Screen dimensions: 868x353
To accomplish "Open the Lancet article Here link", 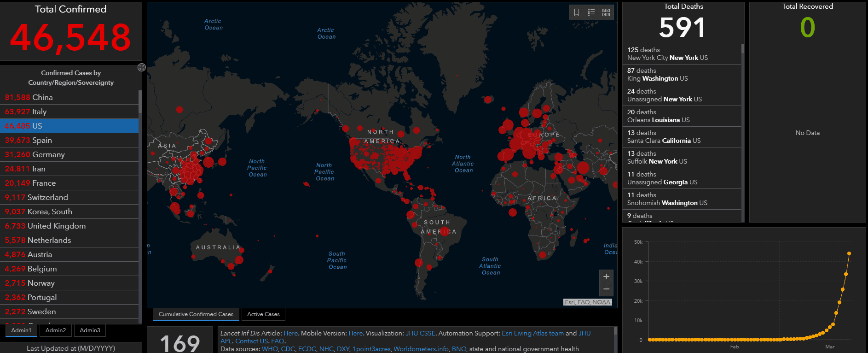I will click(x=290, y=333).
